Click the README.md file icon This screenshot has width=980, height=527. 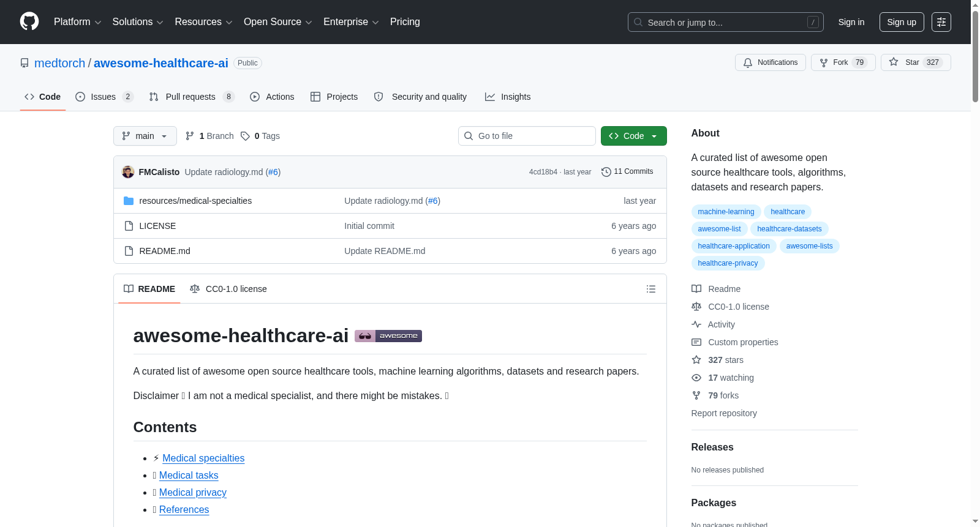click(129, 251)
